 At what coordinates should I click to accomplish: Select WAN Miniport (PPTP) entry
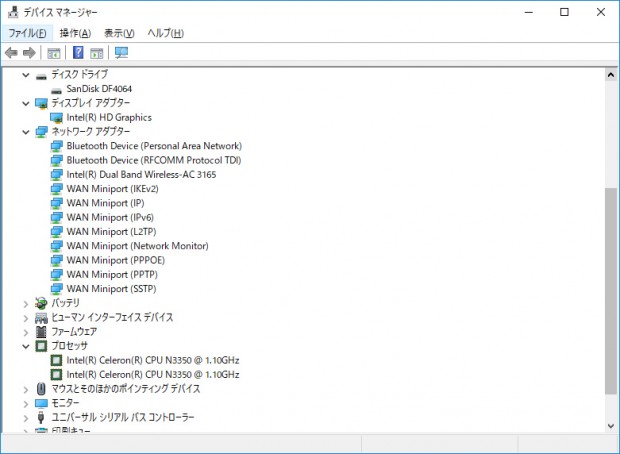click(112, 274)
